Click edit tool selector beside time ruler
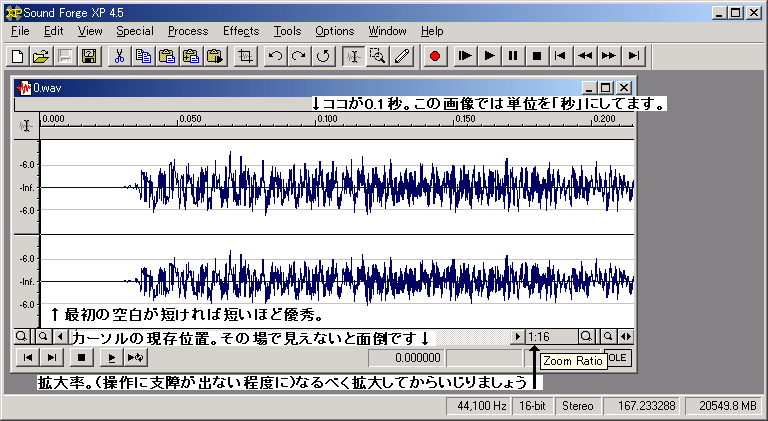The image size is (768, 421). tap(26, 126)
